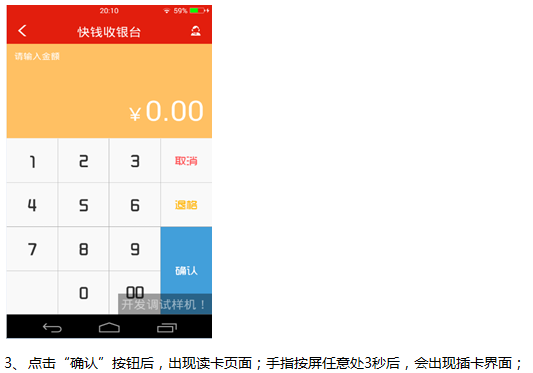The width and height of the screenshot is (533, 373).
Task: Tap Android recent apps button
Action: (167, 328)
